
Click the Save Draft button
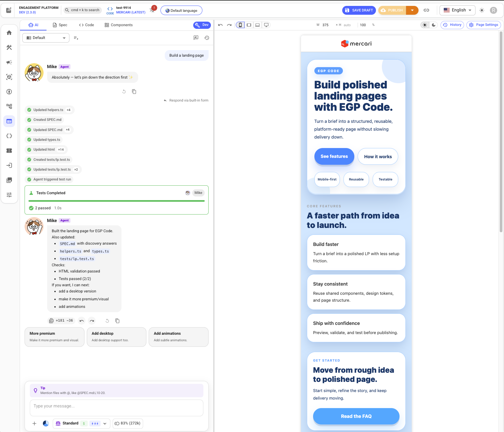pos(359,10)
